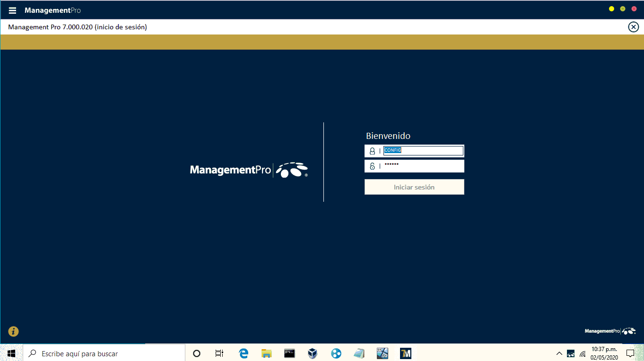644x361 pixels.
Task: Expand the hidden system tray icons chevron
Action: pyautogui.click(x=559, y=353)
